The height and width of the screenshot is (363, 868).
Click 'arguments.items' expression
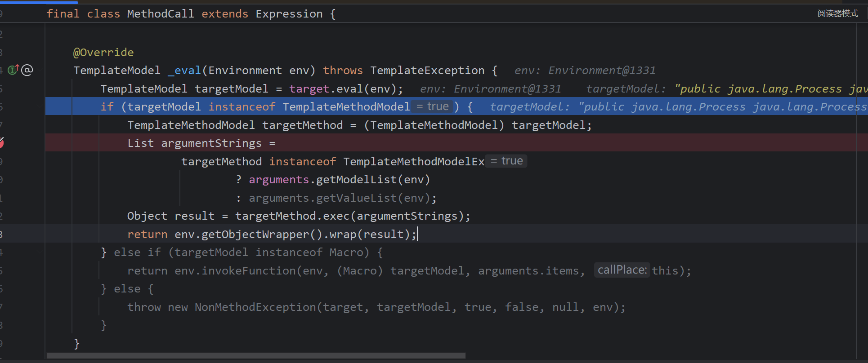528,271
